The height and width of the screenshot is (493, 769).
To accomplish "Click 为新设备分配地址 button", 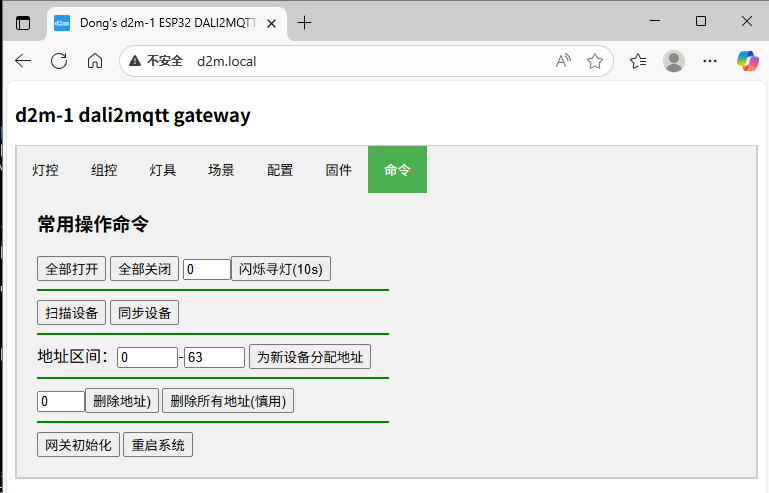I will [310, 357].
